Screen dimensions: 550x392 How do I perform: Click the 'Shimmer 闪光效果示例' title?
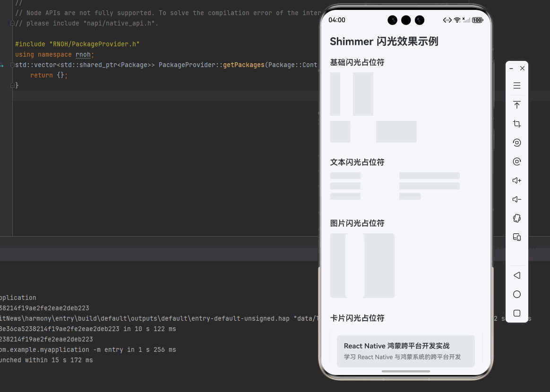tap(384, 42)
